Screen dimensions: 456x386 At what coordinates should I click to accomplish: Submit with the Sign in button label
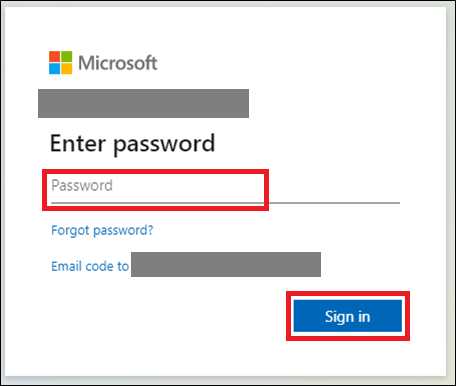pyautogui.click(x=348, y=317)
